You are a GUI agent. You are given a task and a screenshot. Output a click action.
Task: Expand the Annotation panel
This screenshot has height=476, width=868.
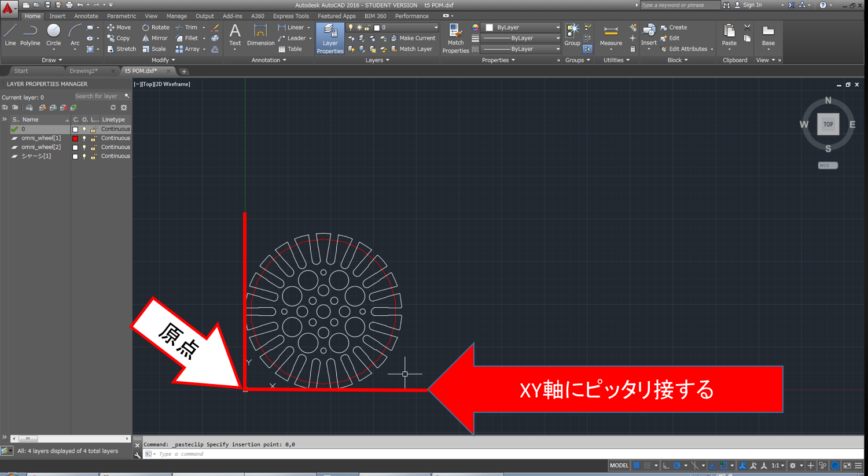click(x=269, y=60)
